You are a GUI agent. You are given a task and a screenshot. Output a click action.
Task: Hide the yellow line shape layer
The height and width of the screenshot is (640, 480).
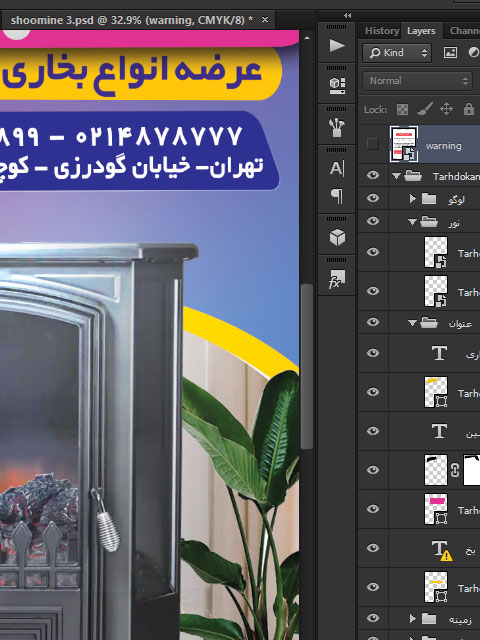point(373,587)
